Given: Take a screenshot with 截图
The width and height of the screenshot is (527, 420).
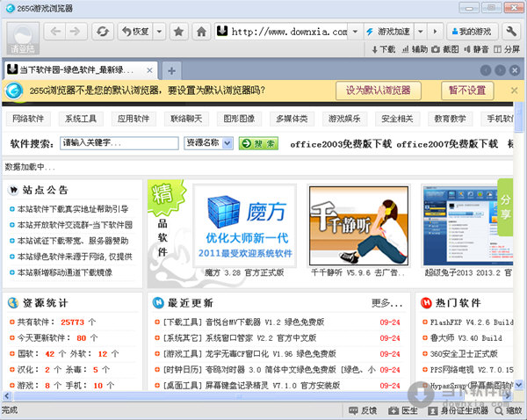Looking at the screenshot, I should click(x=445, y=49).
